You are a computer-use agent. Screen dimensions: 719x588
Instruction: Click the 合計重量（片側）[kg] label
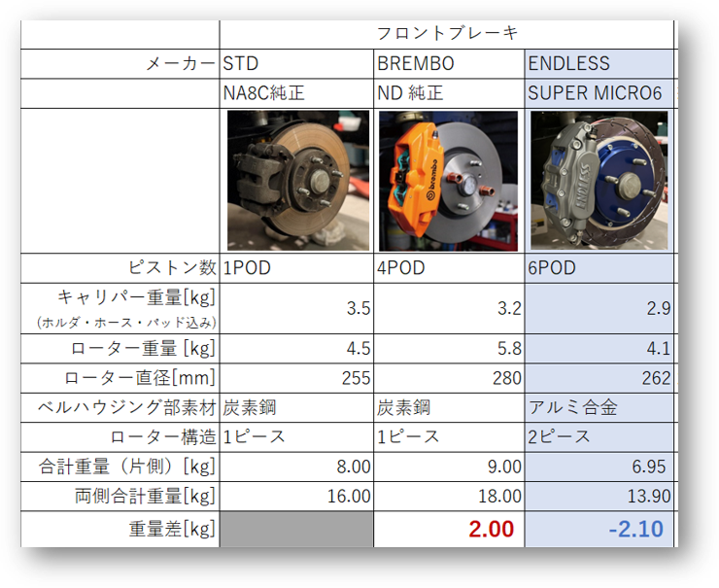(127, 467)
